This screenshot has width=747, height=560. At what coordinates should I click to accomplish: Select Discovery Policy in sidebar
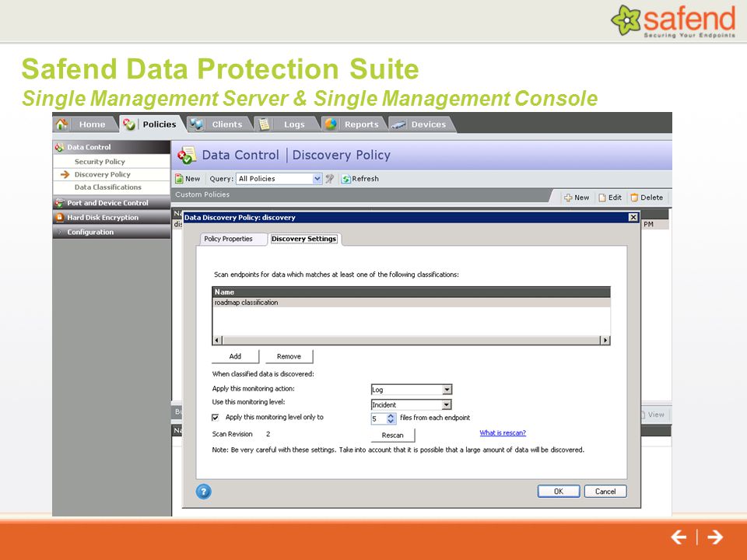tap(102, 174)
